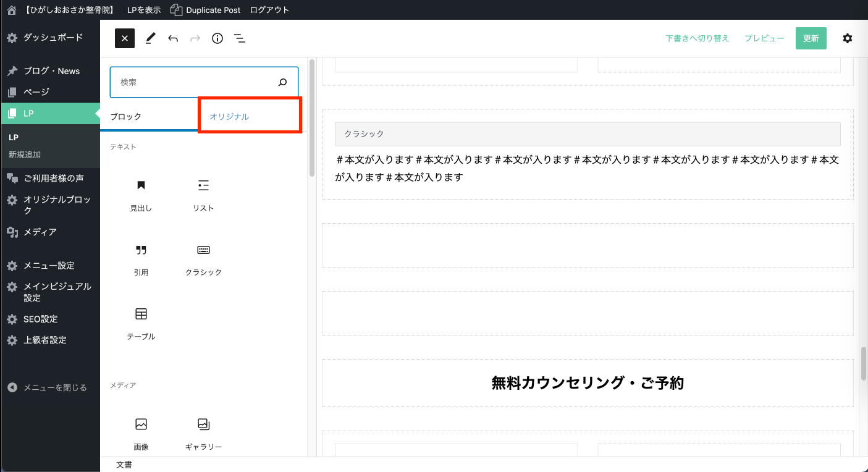Select the pencil edit tool
The image size is (868, 472).
tap(150, 38)
